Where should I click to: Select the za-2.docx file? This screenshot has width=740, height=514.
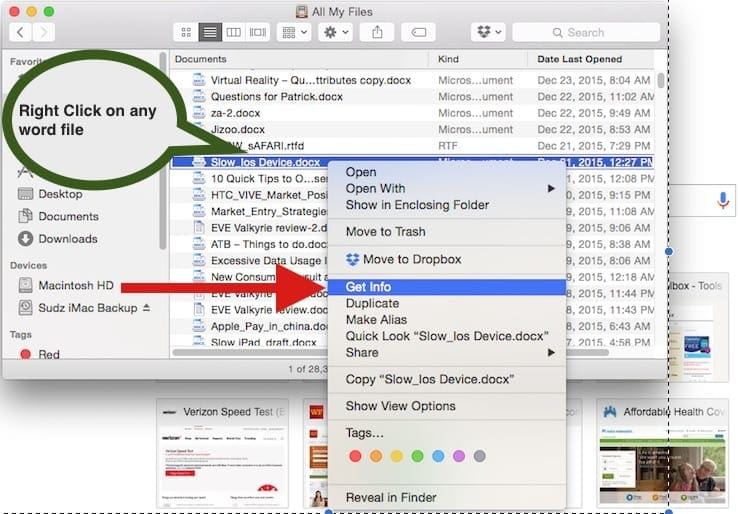pyautogui.click(x=235, y=113)
